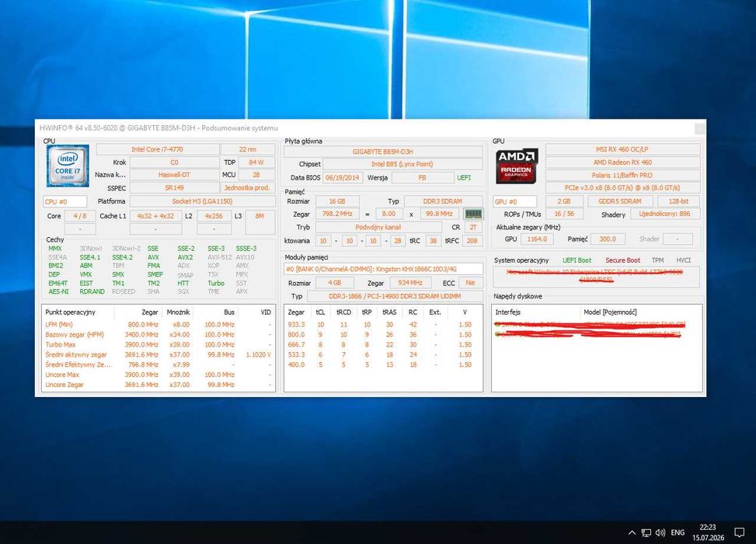Select the LFM (Min) row
Viewport: 756px width, 544px height.
pyautogui.click(x=159, y=325)
